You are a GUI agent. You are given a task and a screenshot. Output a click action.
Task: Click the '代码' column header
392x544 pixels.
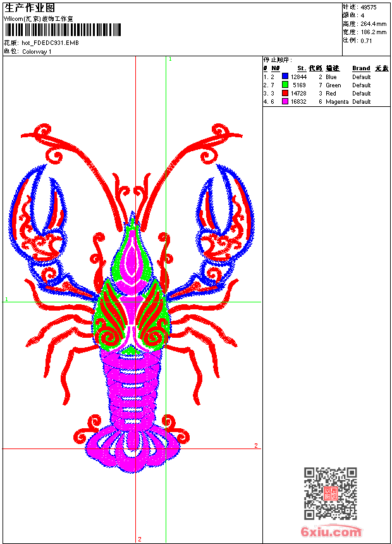(315, 68)
